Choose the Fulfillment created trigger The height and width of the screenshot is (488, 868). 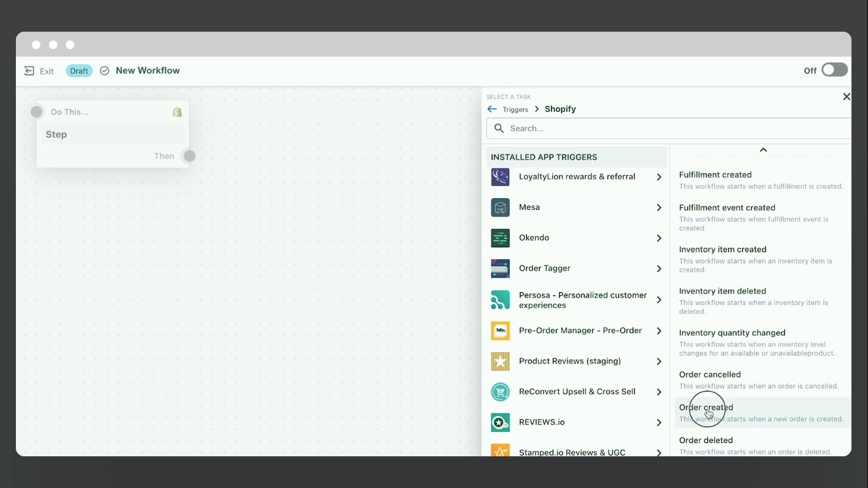click(x=761, y=180)
